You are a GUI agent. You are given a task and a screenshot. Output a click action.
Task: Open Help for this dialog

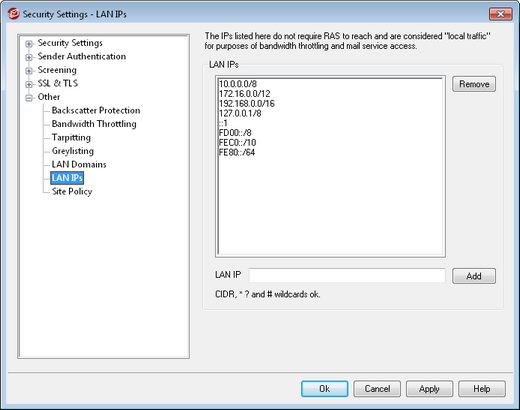pos(482,389)
